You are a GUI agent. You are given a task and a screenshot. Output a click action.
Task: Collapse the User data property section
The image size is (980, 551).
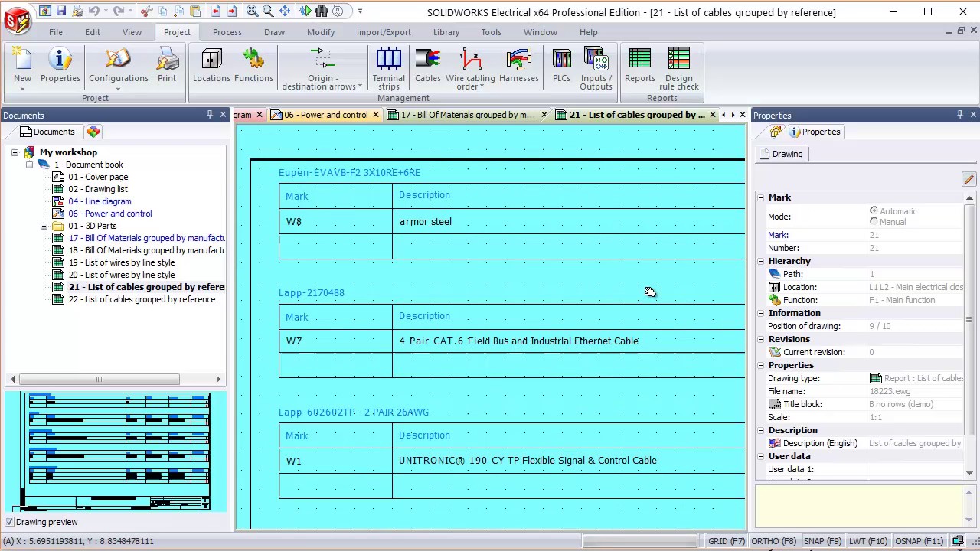coord(761,456)
